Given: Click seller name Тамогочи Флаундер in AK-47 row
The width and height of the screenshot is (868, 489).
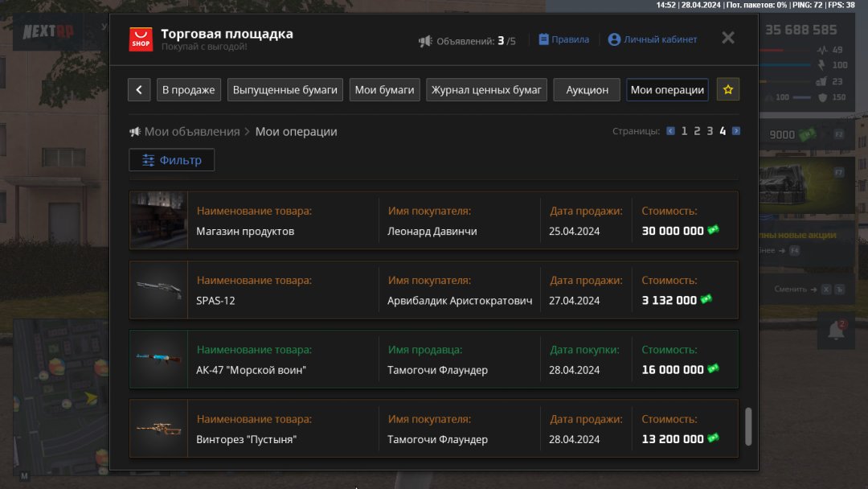Looking at the screenshot, I should [x=438, y=370].
